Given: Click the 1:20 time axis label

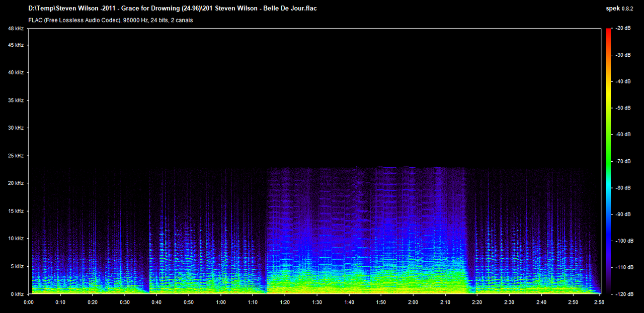Looking at the screenshot, I should click(x=285, y=302).
